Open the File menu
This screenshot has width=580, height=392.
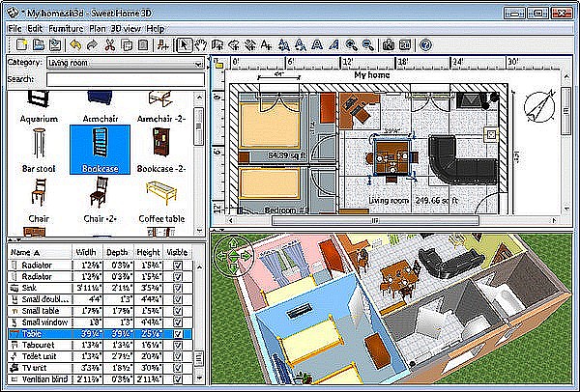click(x=14, y=28)
